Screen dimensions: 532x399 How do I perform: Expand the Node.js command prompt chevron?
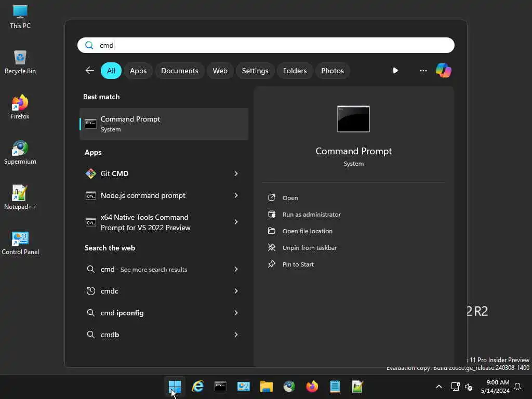(x=236, y=195)
